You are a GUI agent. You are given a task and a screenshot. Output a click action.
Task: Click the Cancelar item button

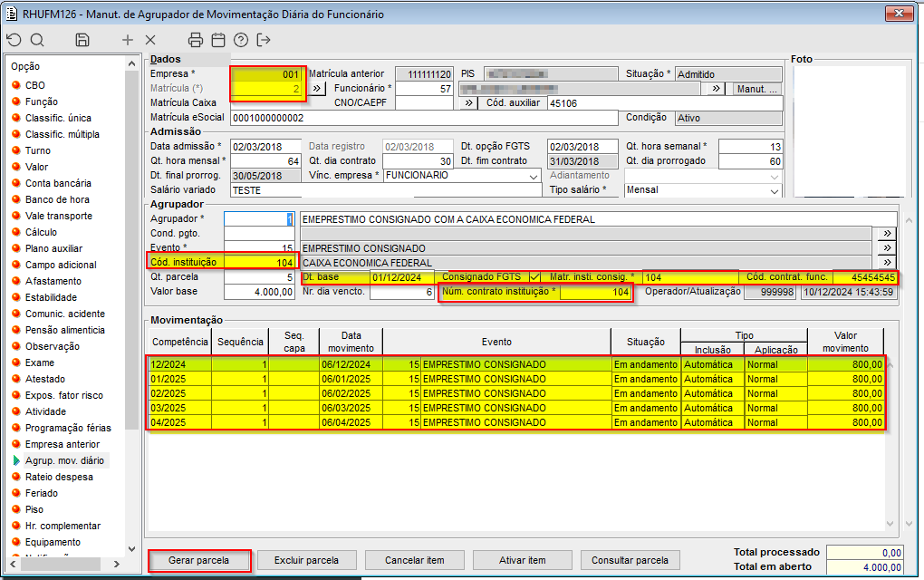point(415,561)
